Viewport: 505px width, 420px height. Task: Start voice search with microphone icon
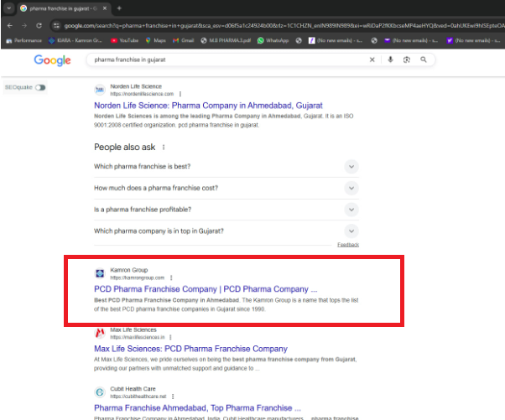(391, 60)
